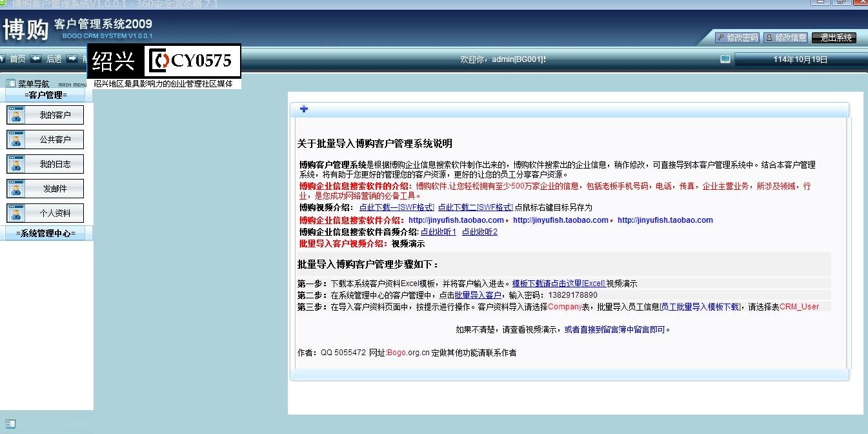
Task: Expand the =系统管理中心= section header
Action: [46, 233]
